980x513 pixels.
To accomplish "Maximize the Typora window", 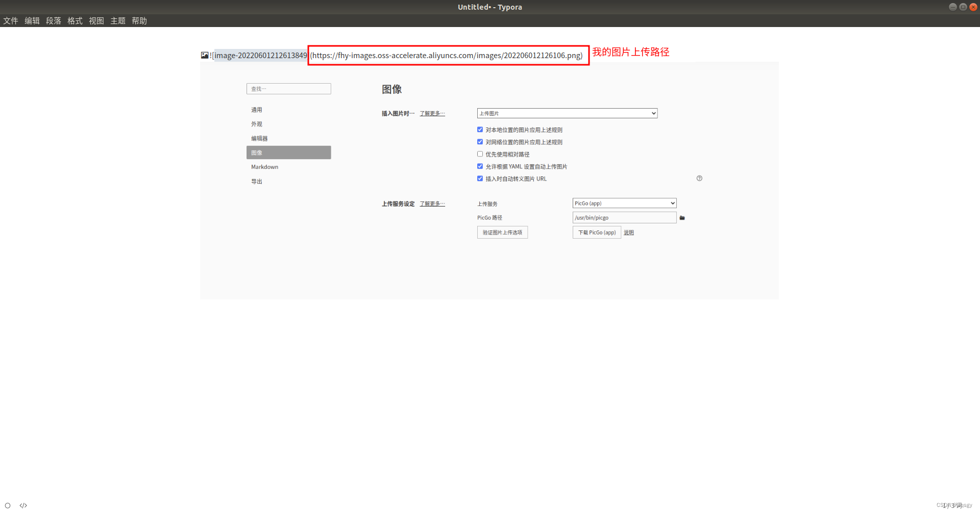I will [x=963, y=7].
